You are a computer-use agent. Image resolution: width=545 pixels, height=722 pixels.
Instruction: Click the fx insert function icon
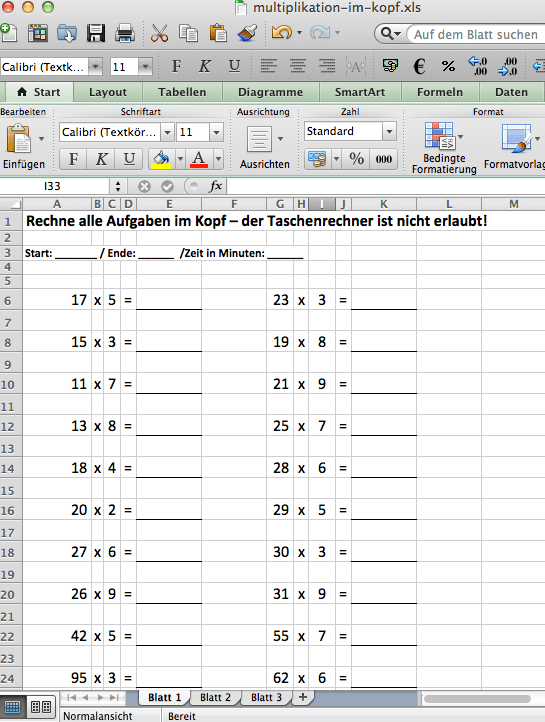click(x=215, y=186)
